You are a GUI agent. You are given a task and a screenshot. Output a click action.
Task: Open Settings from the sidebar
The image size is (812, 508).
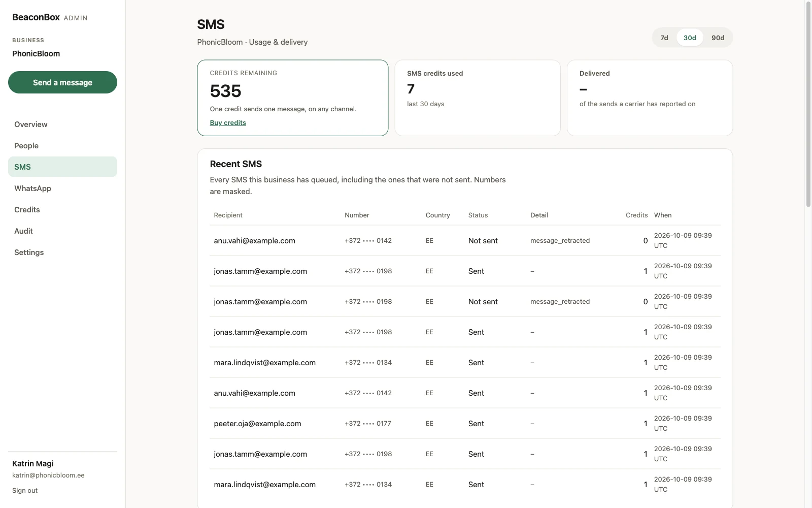(x=62, y=252)
